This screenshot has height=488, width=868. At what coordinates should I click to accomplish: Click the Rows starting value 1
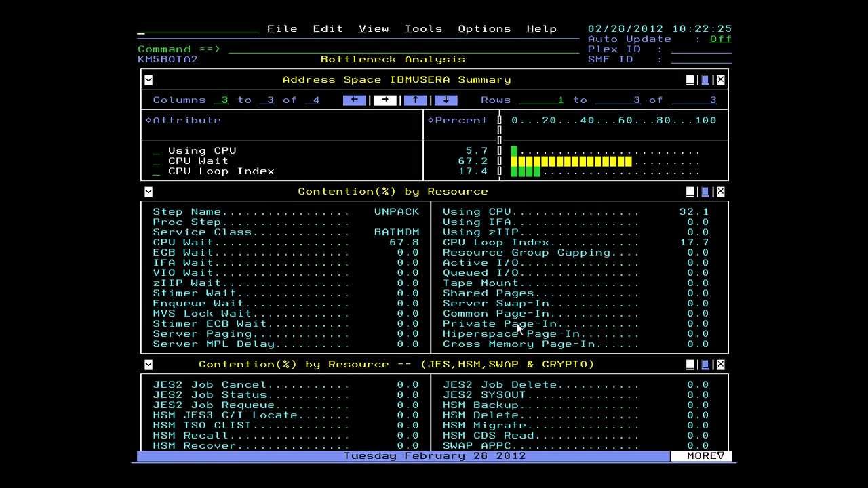pos(542,100)
